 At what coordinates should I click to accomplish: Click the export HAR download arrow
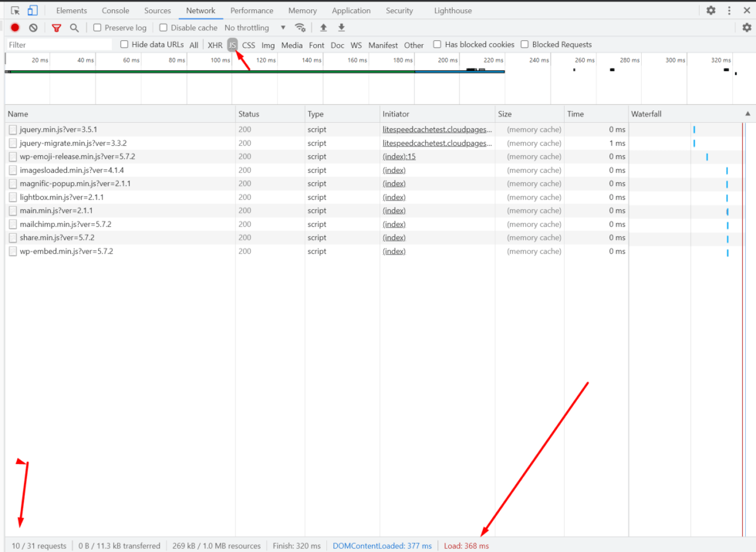[x=341, y=28]
